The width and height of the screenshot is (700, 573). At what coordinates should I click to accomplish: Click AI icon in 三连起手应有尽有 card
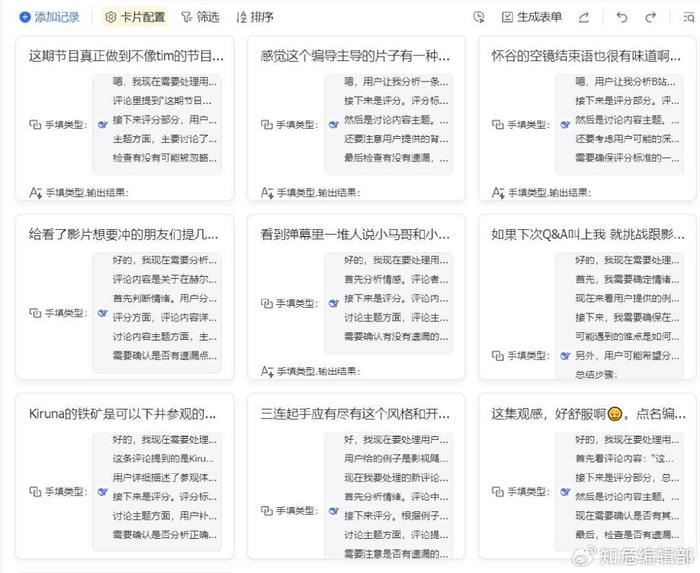tap(334, 511)
